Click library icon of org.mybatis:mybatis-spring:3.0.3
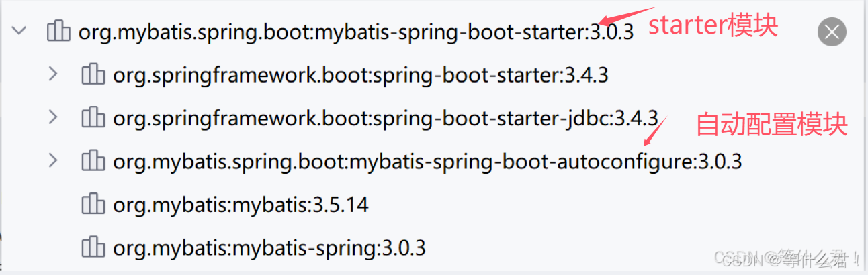The width and height of the screenshot is (868, 275). pos(93,248)
